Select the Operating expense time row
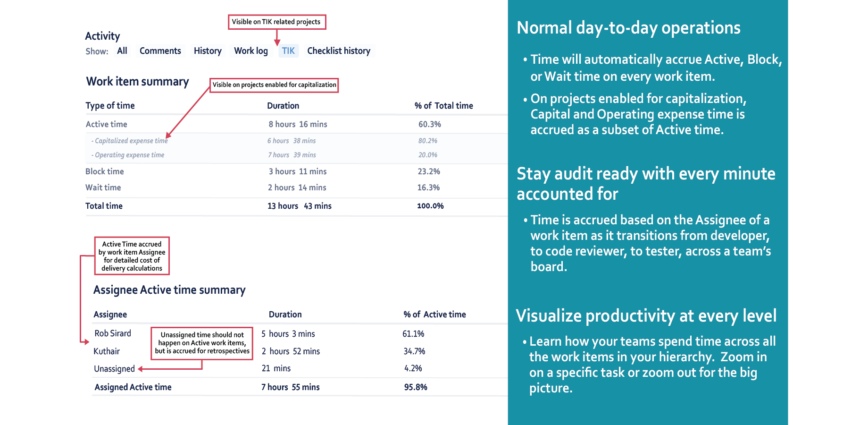 pyautogui.click(x=129, y=155)
